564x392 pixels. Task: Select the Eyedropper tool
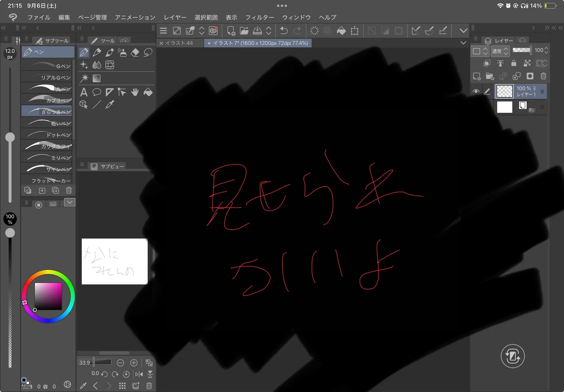pos(110,104)
